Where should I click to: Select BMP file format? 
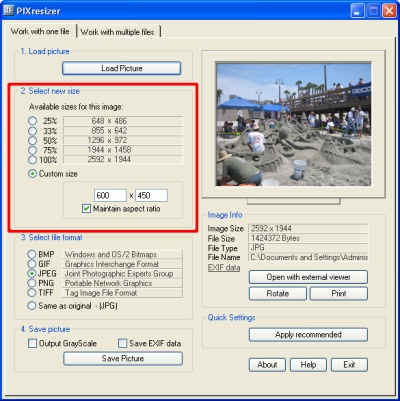click(x=32, y=254)
